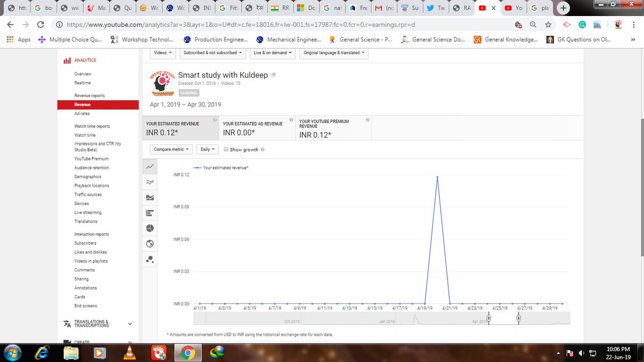644x362 pixels.
Task: Open the Apps bookmarks shortcut
Action: pyautogui.click(x=18, y=40)
